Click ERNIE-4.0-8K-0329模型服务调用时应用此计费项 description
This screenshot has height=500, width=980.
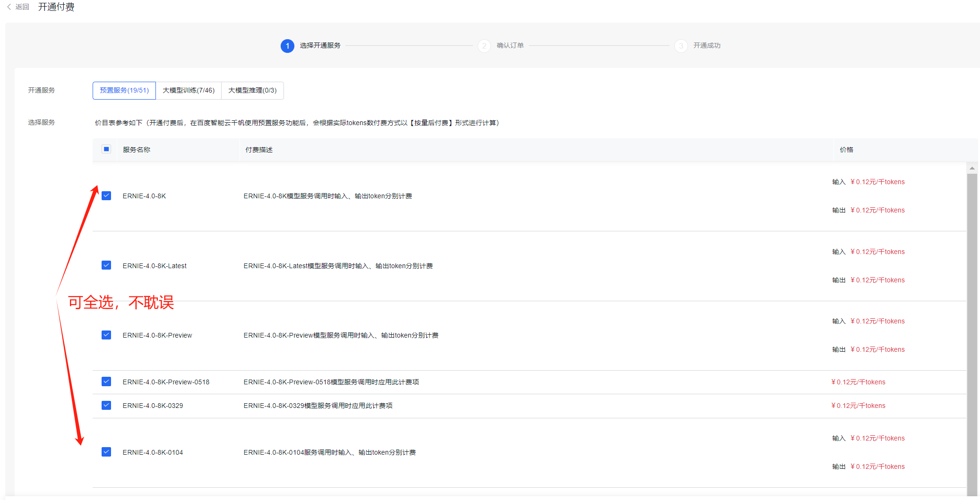[x=318, y=406]
